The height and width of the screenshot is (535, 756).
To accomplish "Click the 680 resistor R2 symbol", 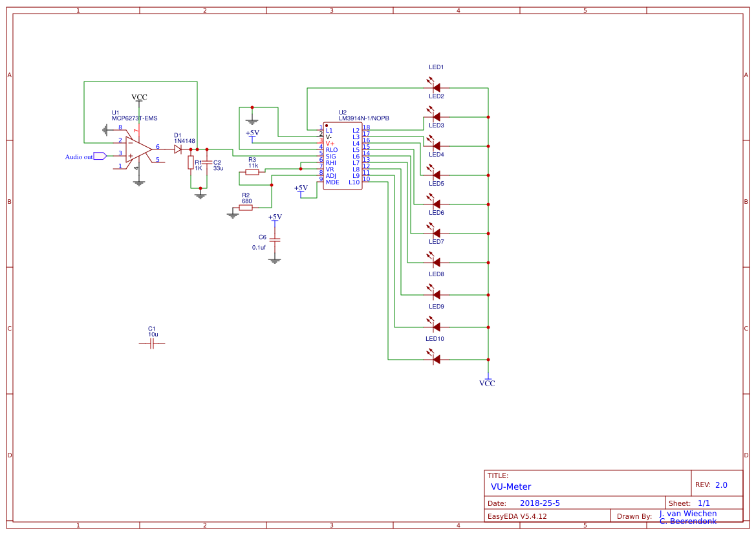I will coord(246,207).
